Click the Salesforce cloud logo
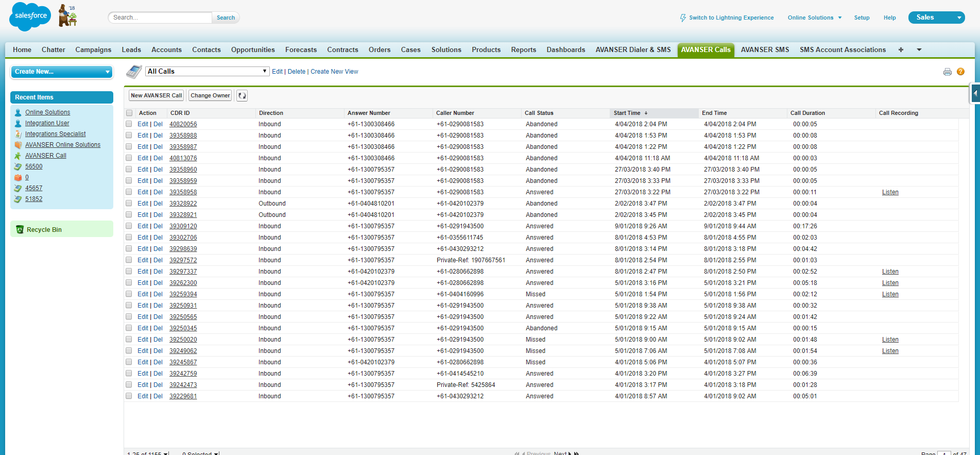 (x=30, y=16)
